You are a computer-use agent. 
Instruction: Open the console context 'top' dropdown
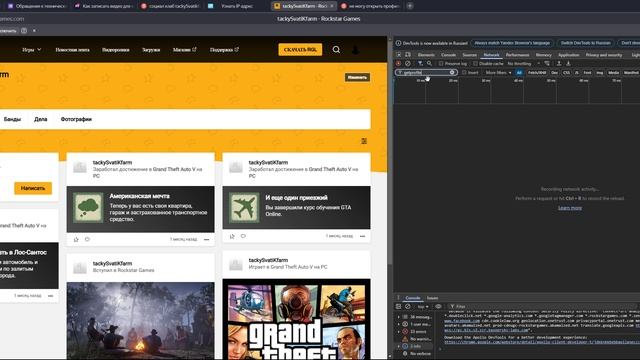point(423,307)
